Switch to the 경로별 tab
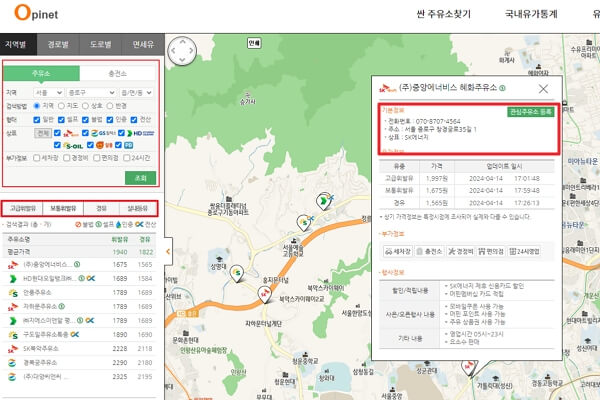Image resolution: width=600 pixels, height=400 pixels. [58, 44]
